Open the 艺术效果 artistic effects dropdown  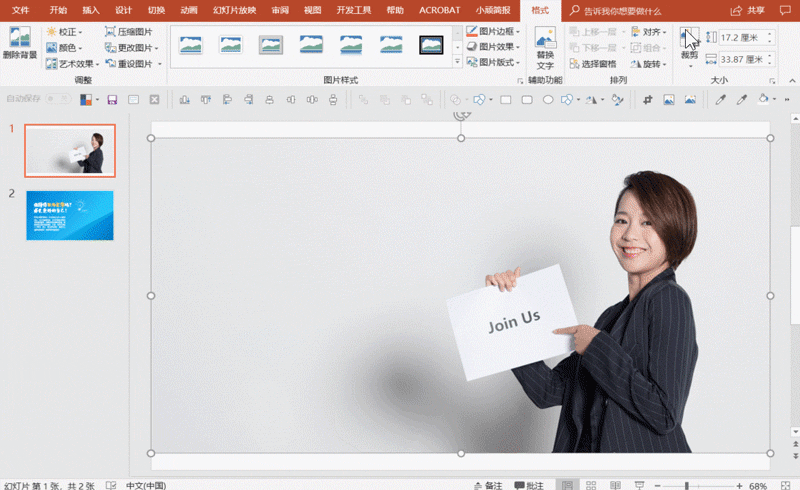tap(72, 64)
